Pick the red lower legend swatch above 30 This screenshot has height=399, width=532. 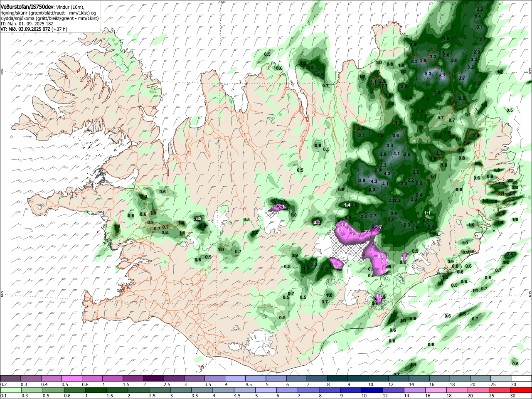point(521,390)
